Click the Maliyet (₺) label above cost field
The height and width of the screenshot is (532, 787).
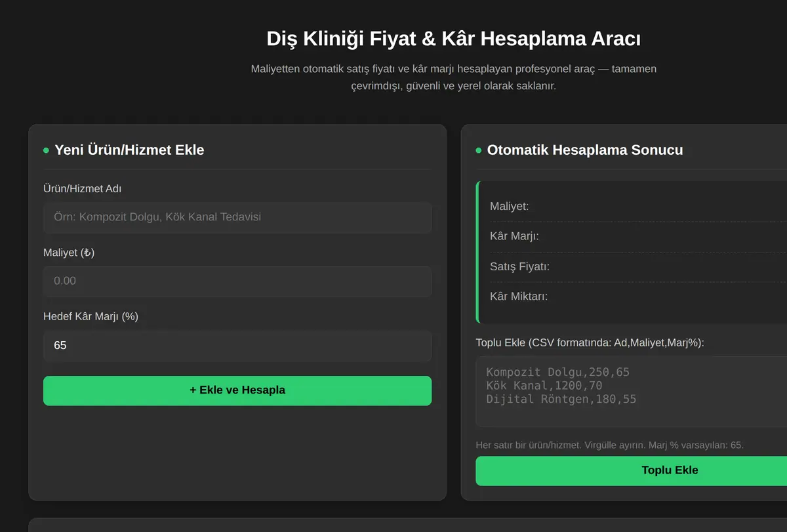coord(69,253)
